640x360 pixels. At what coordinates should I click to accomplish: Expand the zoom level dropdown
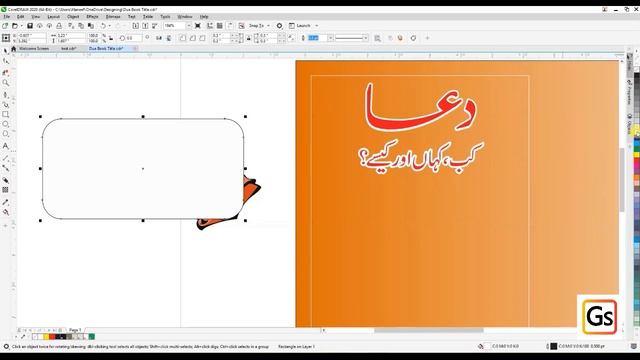(188, 26)
